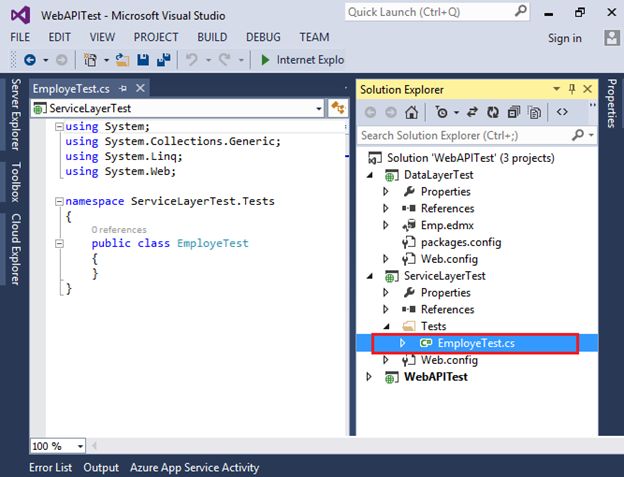Click the Solution Explorer search magnifier icon

pyautogui.click(x=578, y=135)
